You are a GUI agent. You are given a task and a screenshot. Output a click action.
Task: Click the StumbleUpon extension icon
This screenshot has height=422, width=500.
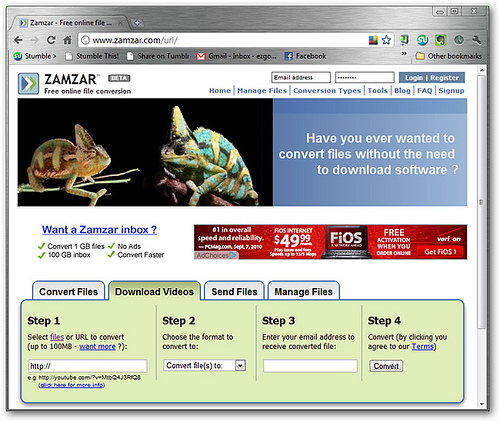point(423,40)
